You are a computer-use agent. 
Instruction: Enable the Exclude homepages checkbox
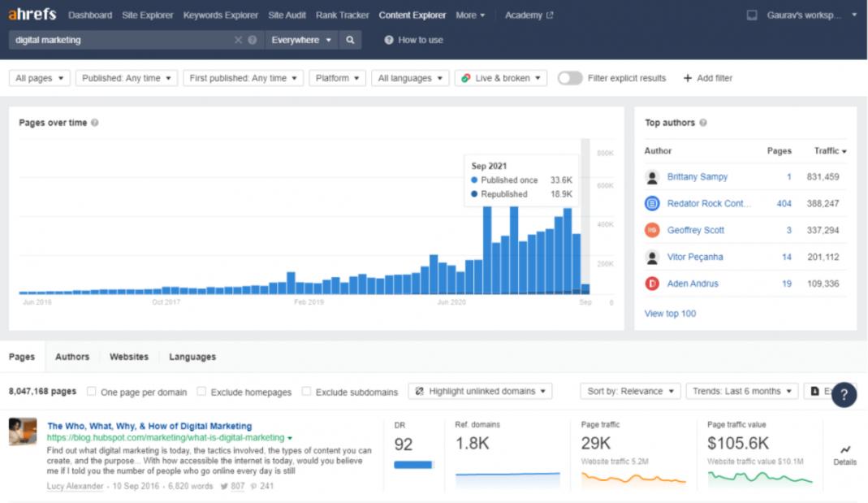click(201, 392)
